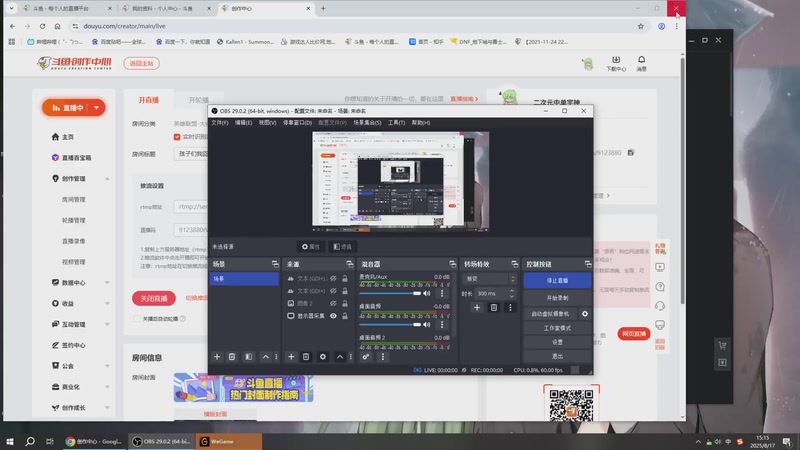The width and height of the screenshot is (800, 450).
Task: Open virtual camera settings gear icon
Action: [585, 314]
